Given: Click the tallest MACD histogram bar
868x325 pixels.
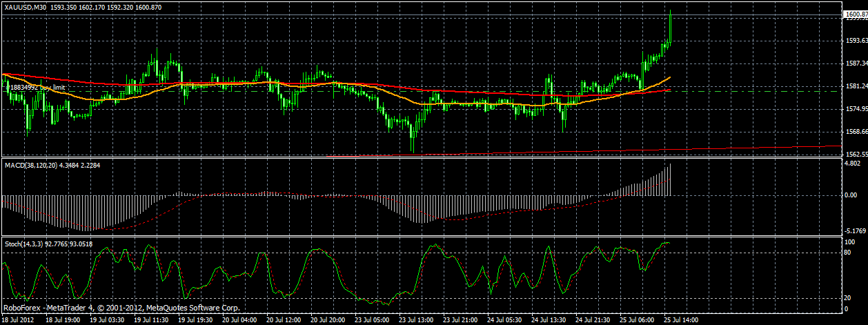Looking at the screenshot, I should [671, 179].
